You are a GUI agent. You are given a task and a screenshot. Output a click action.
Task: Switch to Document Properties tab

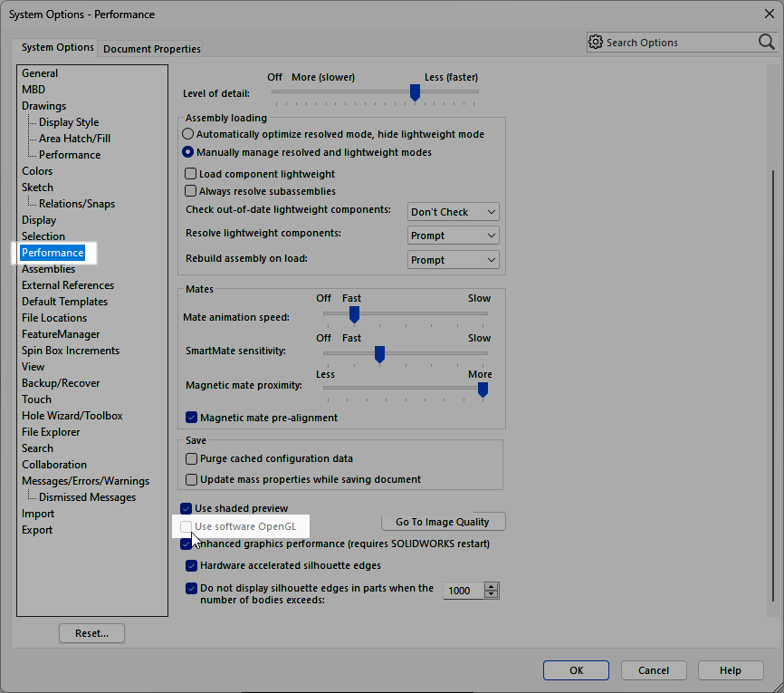coord(151,49)
